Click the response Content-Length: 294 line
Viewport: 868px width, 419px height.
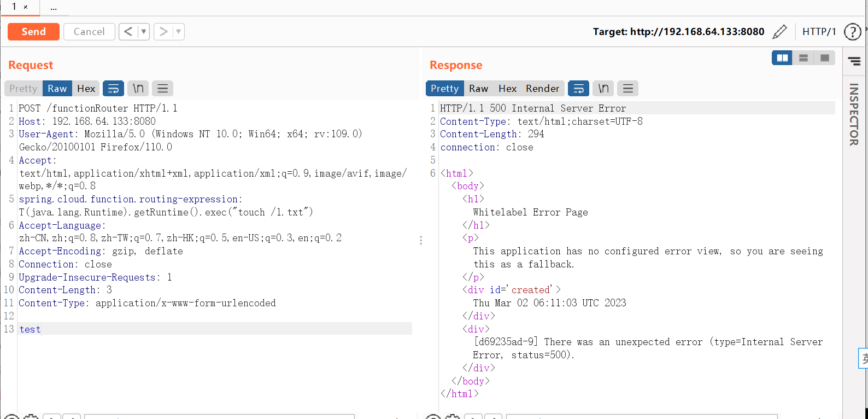tap(492, 134)
